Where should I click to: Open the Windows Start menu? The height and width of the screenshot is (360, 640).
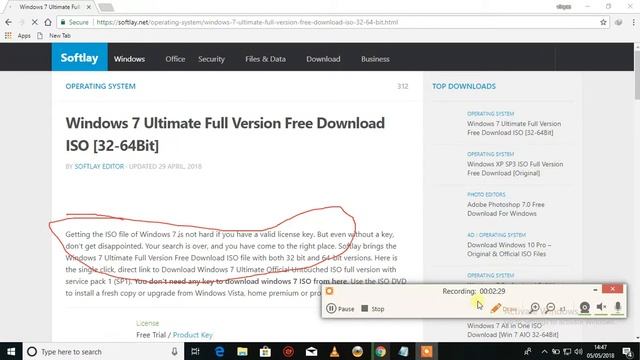pyautogui.click(x=11, y=351)
